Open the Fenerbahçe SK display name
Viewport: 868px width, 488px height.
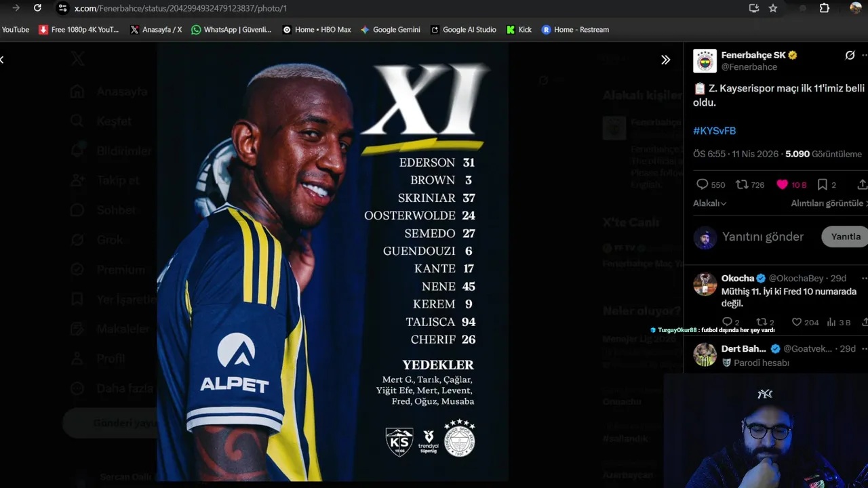point(753,55)
